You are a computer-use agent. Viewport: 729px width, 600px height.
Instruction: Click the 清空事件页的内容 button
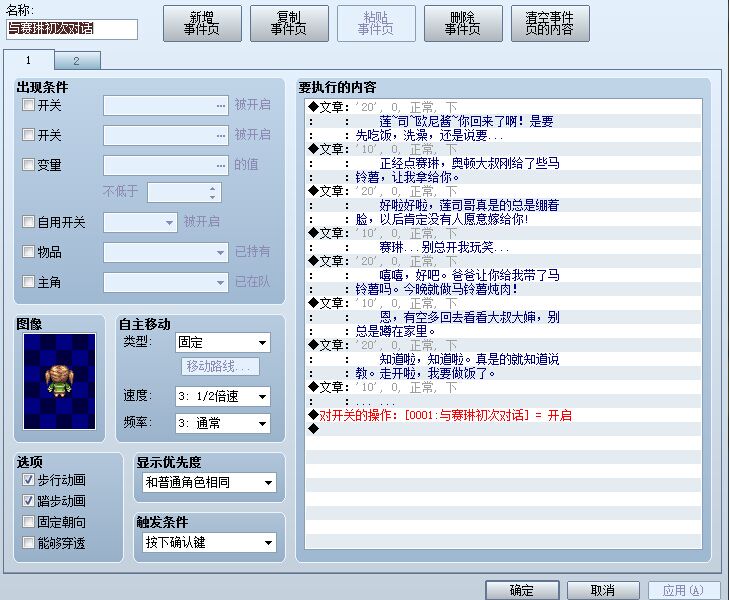coord(550,23)
